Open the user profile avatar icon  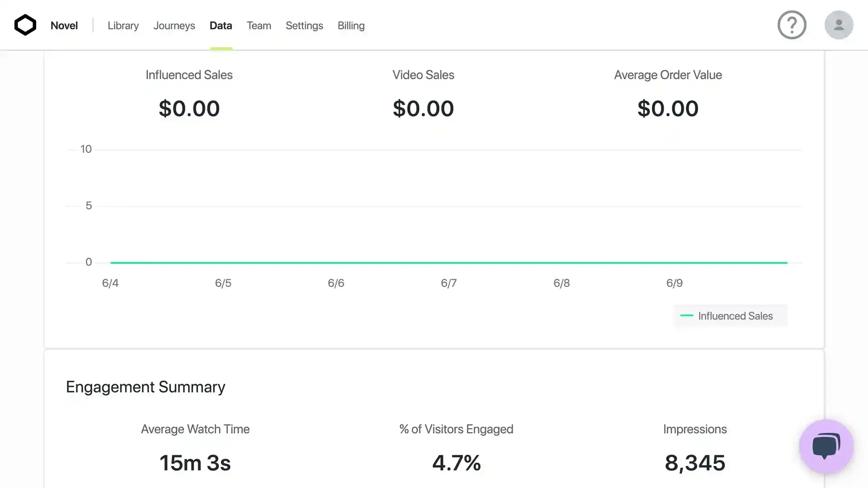tap(839, 25)
